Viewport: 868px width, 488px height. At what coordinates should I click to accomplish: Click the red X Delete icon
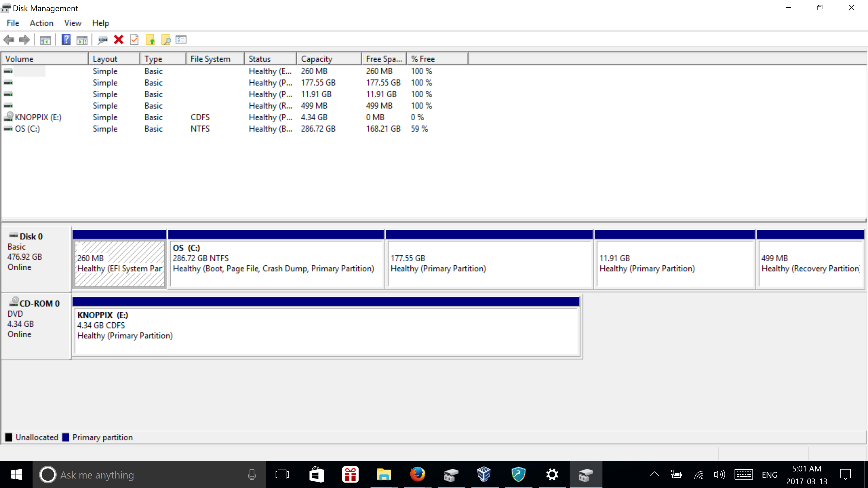pos(119,40)
